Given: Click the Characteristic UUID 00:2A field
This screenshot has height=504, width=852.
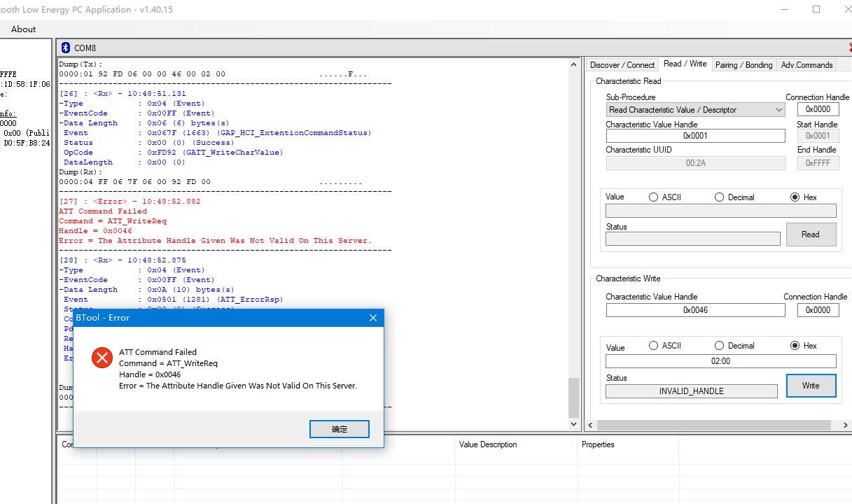Looking at the screenshot, I should [695, 162].
